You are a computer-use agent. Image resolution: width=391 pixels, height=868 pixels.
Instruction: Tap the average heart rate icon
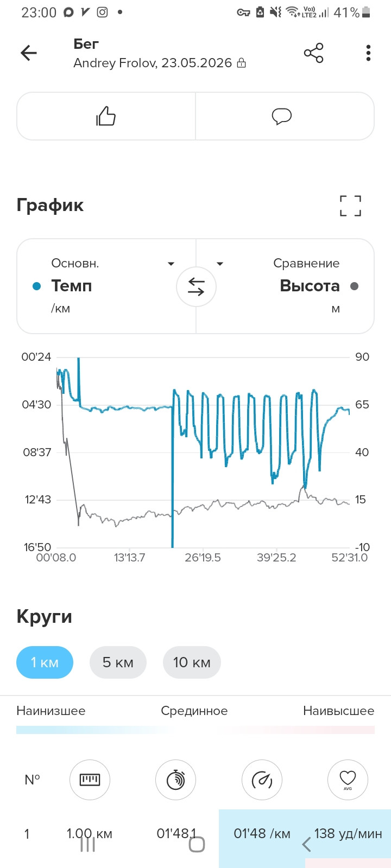pyautogui.click(x=348, y=780)
